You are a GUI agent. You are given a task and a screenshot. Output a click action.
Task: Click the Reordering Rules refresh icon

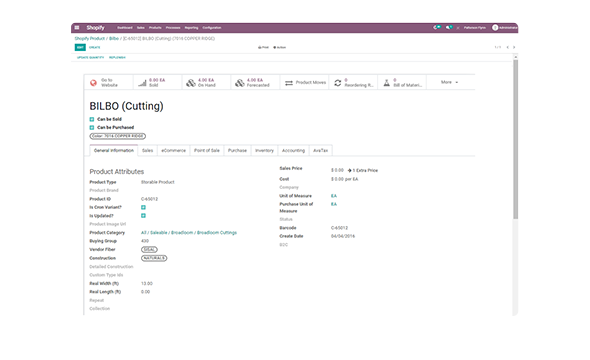(338, 83)
